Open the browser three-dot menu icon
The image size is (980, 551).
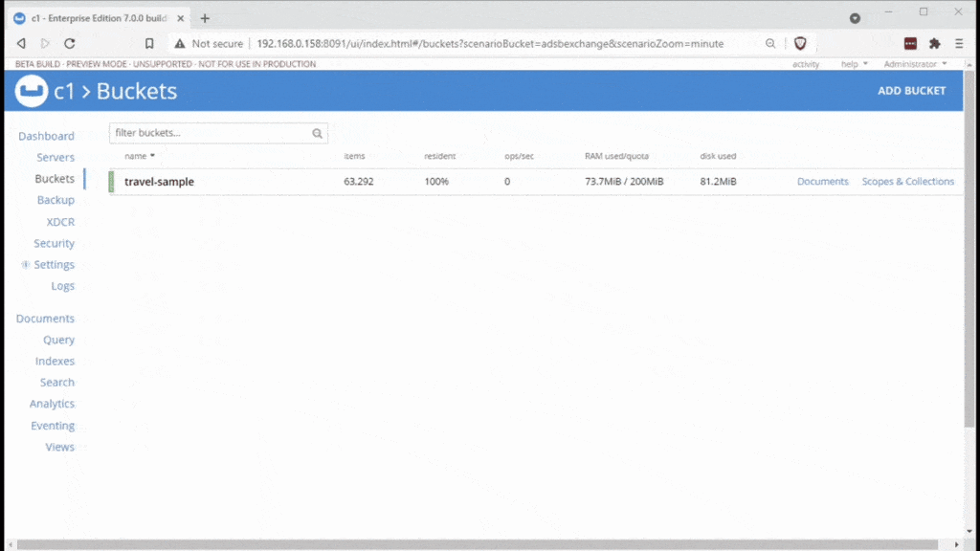point(958,43)
